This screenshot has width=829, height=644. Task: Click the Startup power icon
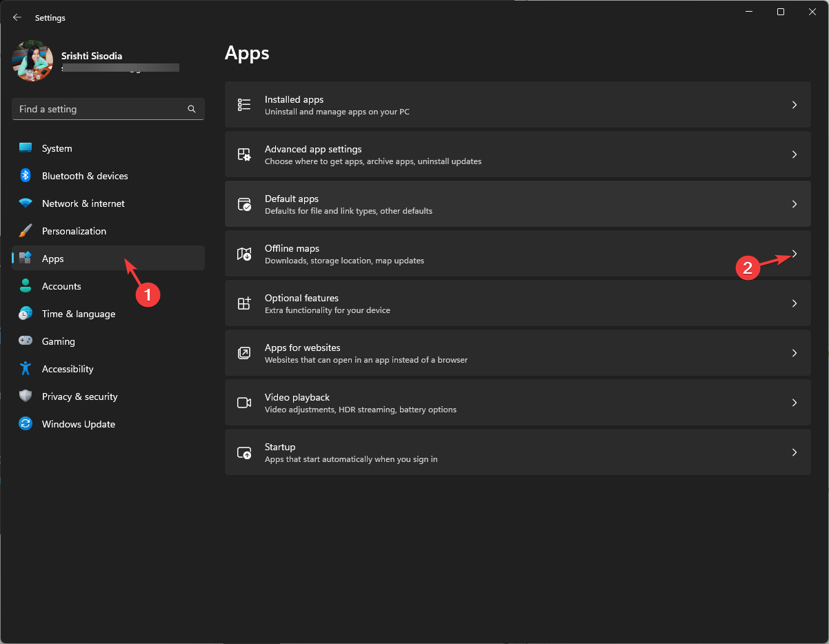[x=243, y=452]
